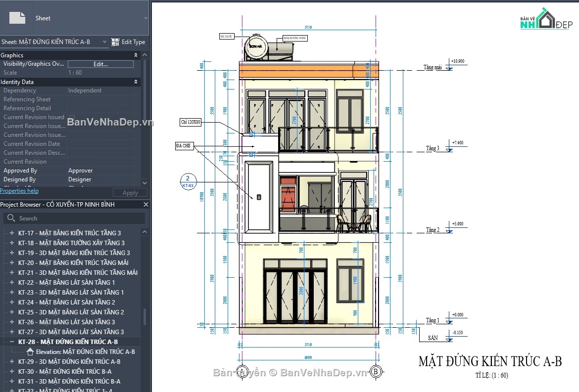Click the search magnifier icon in Project Browser
579x392 pixels.
pos(11,218)
